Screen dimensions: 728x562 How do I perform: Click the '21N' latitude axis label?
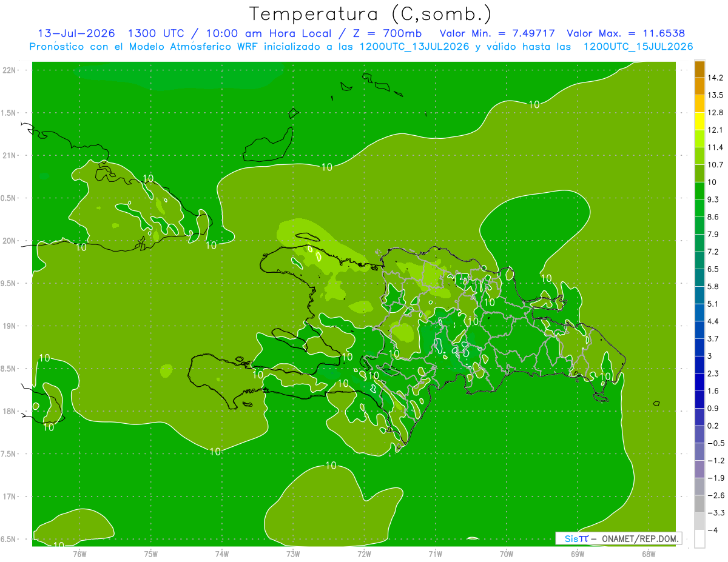point(10,156)
